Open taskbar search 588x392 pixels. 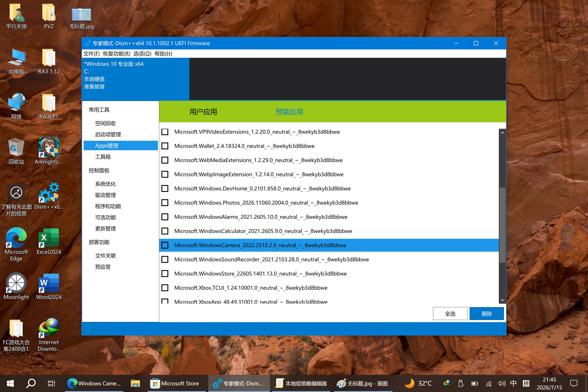pos(31,383)
